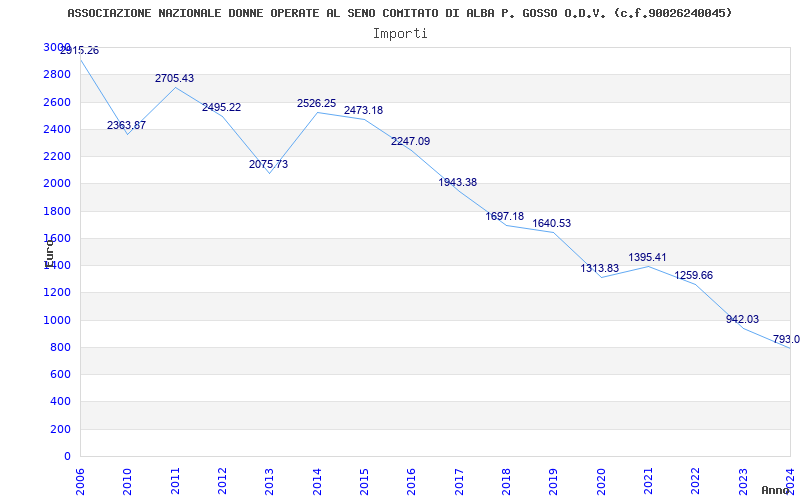Viewport: 800px width, 500px height.
Task: Click the 2015 year tick on x-axis
Action: pos(364,479)
